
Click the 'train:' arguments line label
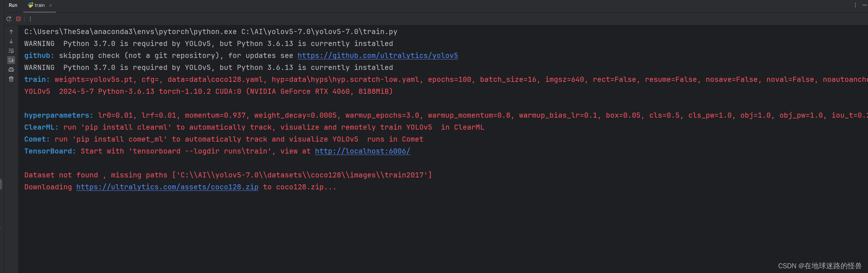37,79
